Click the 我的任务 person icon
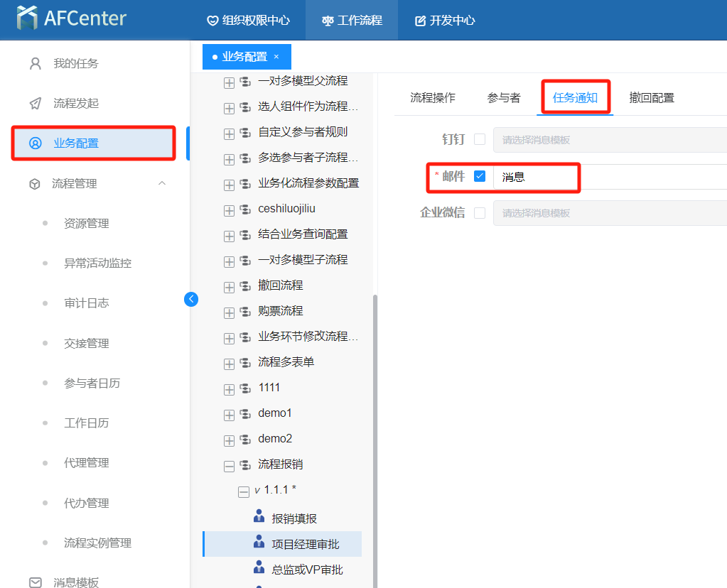The height and width of the screenshot is (588, 727). click(x=36, y=64)
